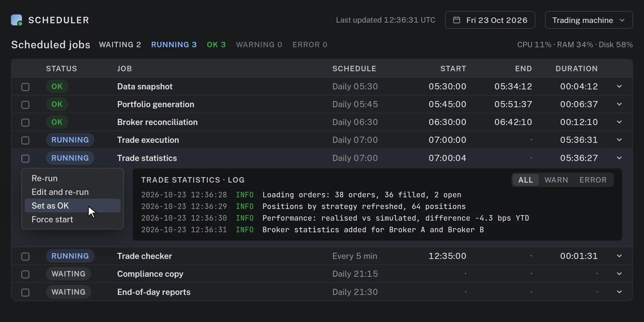Sort by the JOB column header
This screenshot has height=322, width=644.
point(125,69)
